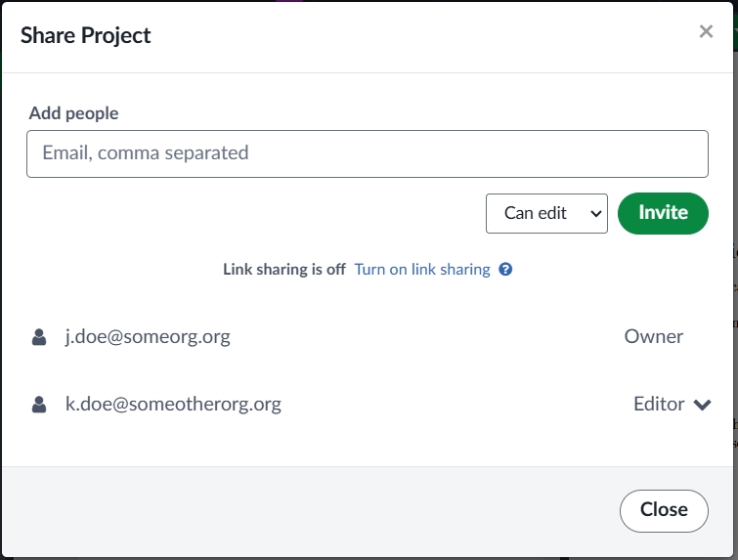Click the user icon beside j.doe@someorg.org
Viewport: 738px width, 560px height.
tap(39, 337)
